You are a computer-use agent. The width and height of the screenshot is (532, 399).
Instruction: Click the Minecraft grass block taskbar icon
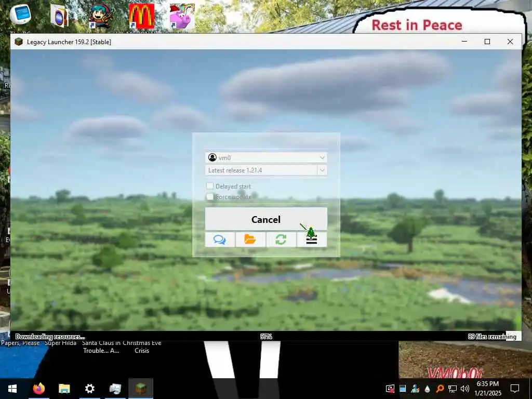point(141,389)
